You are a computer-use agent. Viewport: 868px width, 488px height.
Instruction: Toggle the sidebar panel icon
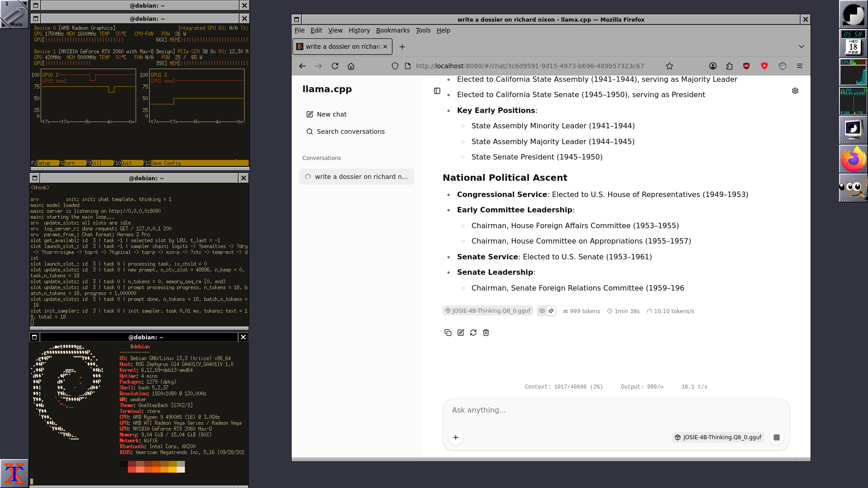[x=437, y=91]
